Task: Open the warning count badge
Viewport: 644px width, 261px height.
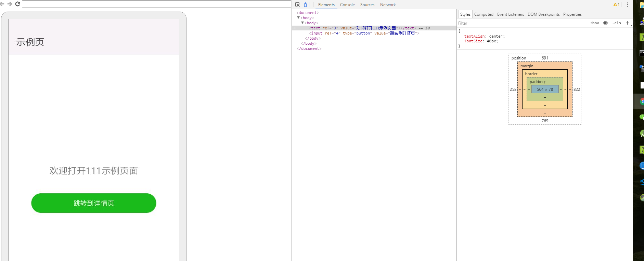Action: point(616,5)
